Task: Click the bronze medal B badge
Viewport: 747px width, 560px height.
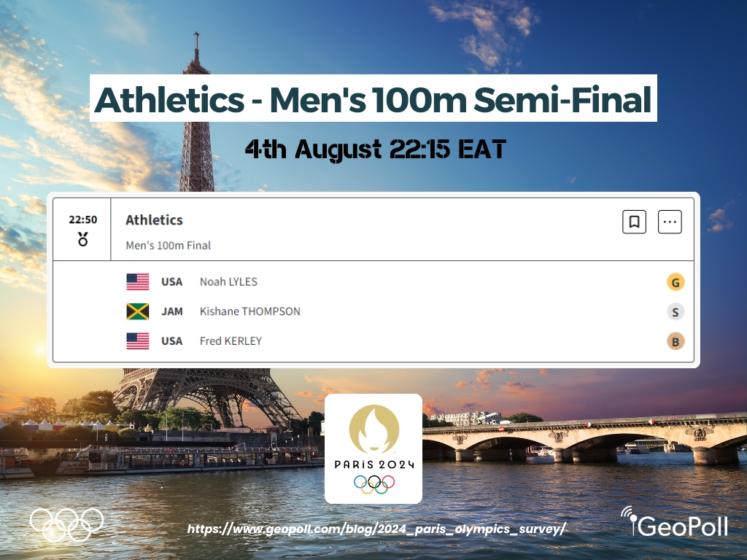Action: click(x=676, y=341)
